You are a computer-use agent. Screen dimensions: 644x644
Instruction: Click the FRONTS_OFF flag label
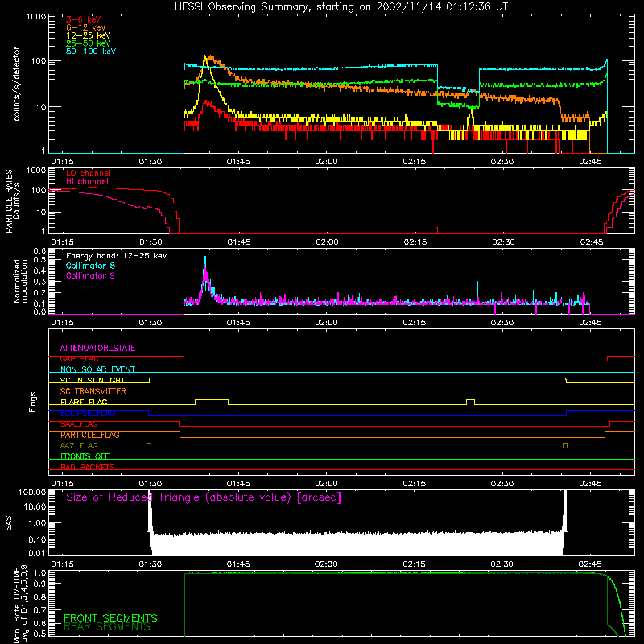click(x=85, y=456)
